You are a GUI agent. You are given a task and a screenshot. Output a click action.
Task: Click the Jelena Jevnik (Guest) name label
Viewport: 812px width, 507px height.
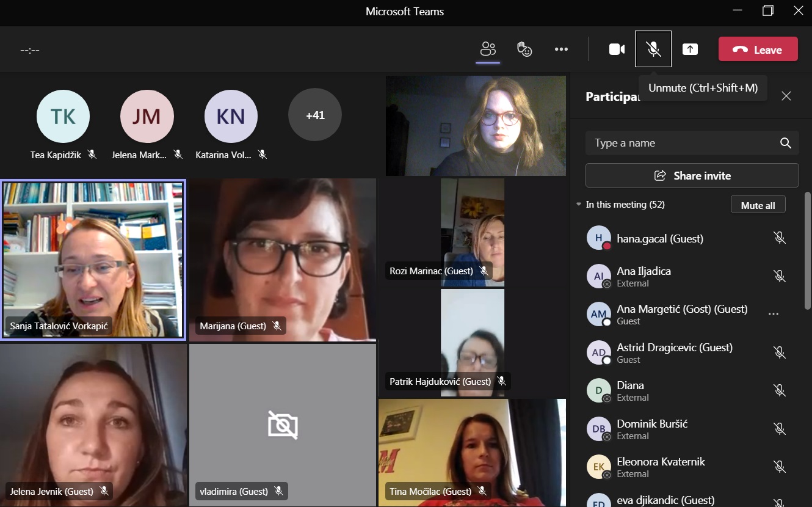(52, 491)
